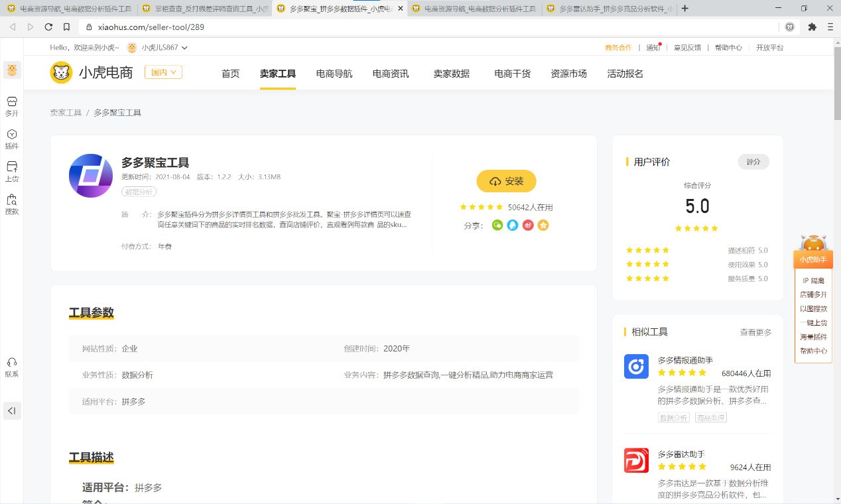This screenshot has width=841, height=504.
Task: Click the 安装 install button
Action: [506, 181]
